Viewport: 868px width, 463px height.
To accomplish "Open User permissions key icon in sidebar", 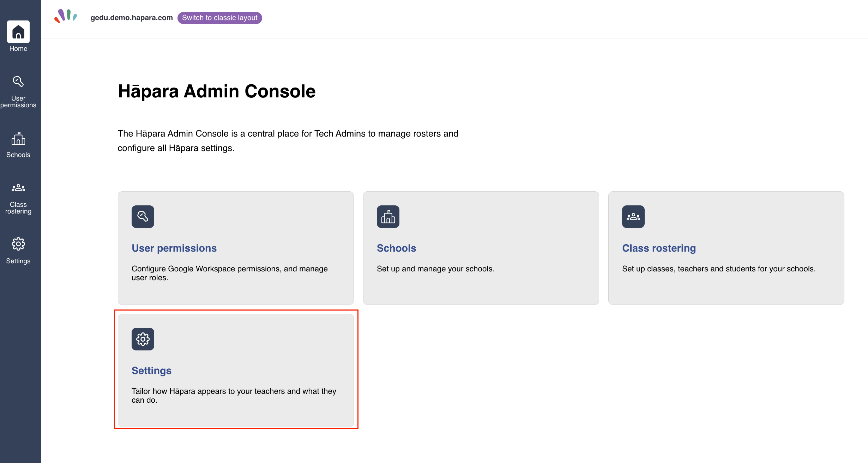I will [x=18, y=82].
